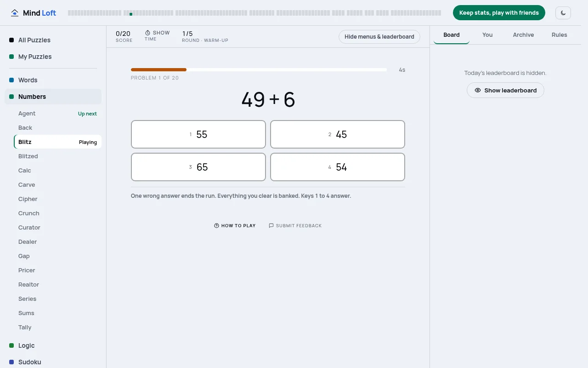Expand the Words category

click(53, 80)
